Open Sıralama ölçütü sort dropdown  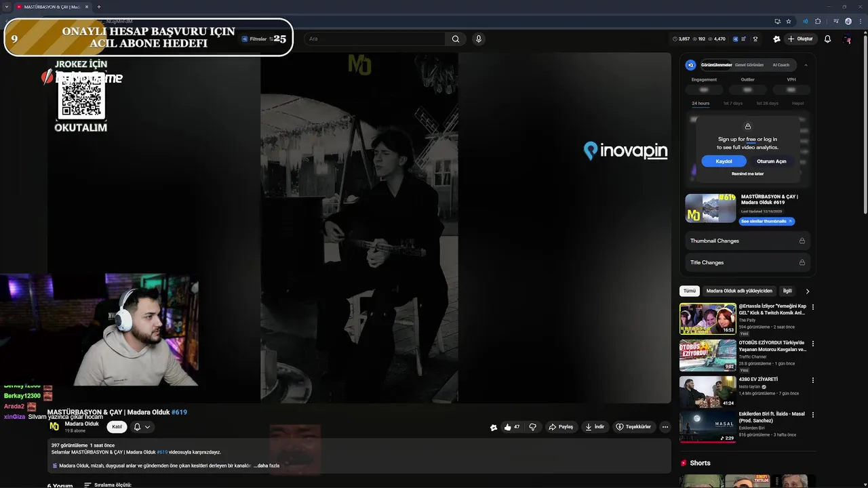tap(107, 485)
